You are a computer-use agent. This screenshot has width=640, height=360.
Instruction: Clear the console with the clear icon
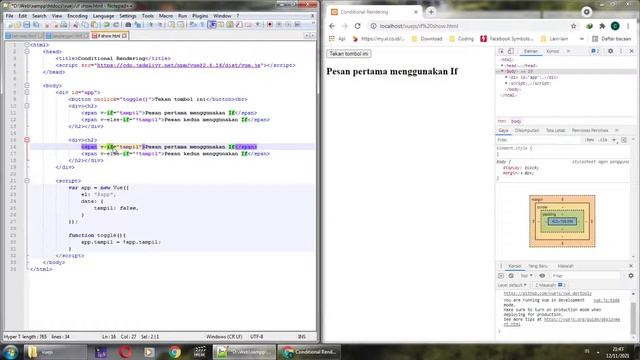pos(511,276)
